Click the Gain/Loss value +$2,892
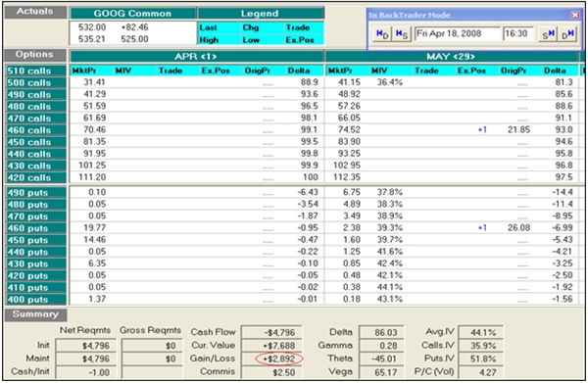The width and height of the screenshot is (588, 383). coord(279,359)
